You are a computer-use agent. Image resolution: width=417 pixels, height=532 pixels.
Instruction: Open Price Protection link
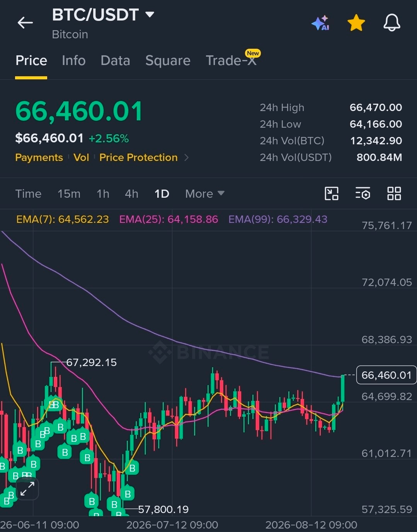pyautogui.click(x=138, y=157)
